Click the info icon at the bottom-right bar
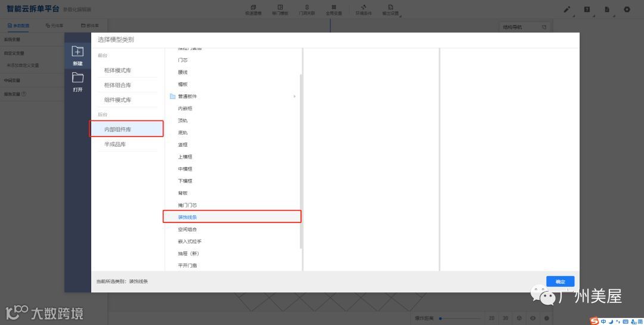The width and height of the screenshot is (644, 325). coord(547,318)
